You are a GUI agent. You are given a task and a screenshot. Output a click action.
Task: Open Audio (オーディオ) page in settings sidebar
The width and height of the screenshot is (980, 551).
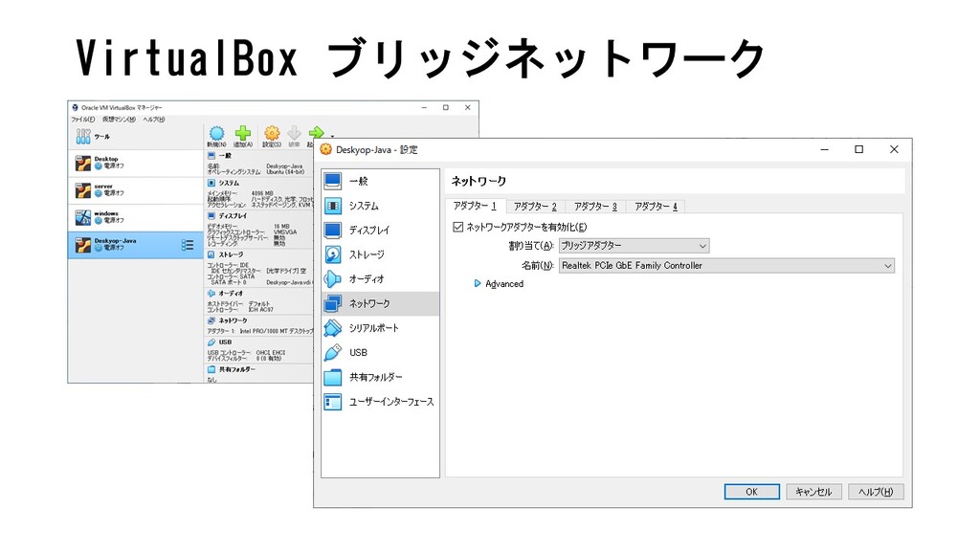click(x=380, y=278)
